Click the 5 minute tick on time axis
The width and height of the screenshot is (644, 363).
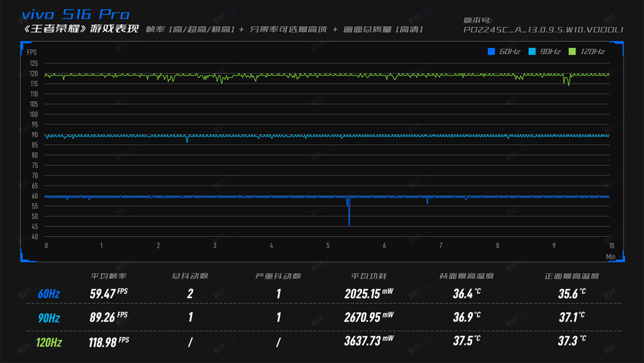click(328, 245)
